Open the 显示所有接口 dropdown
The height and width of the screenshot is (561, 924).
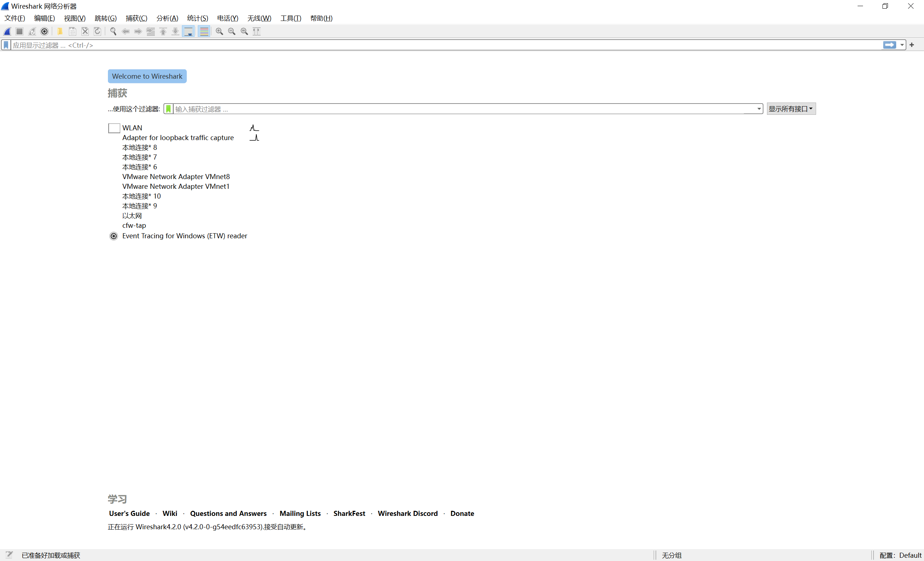(791, 109)
